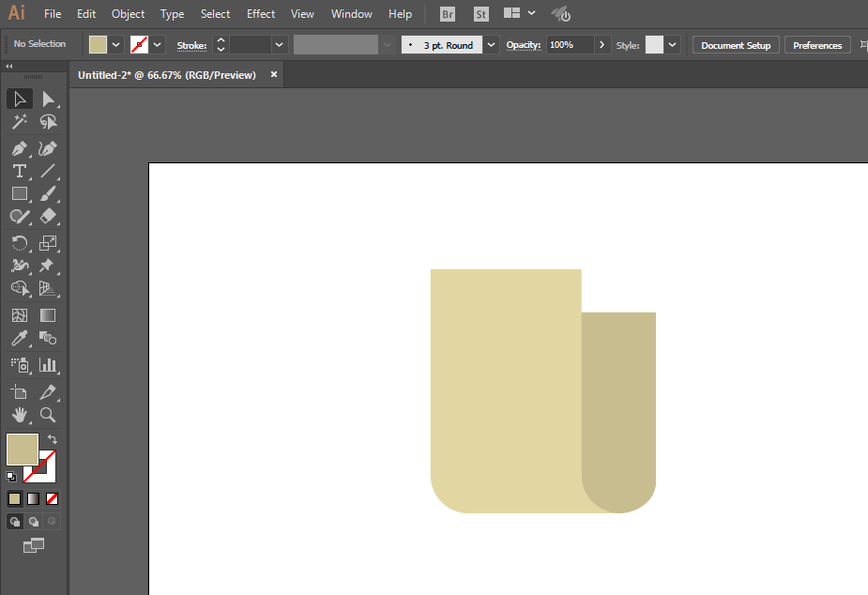Open the Window menu
The height and width of the screenshot is (595, 868).
(x=352, y=14)
